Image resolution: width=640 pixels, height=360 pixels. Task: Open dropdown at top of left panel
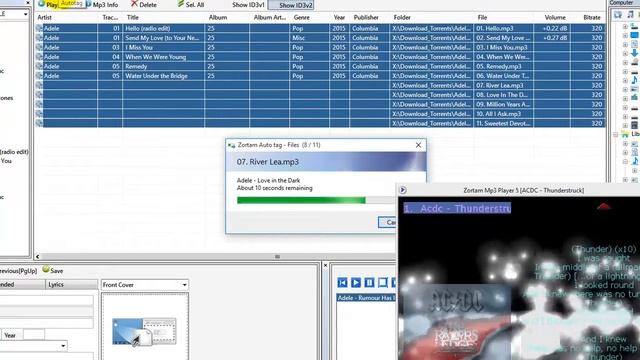(x=25, y=14)
